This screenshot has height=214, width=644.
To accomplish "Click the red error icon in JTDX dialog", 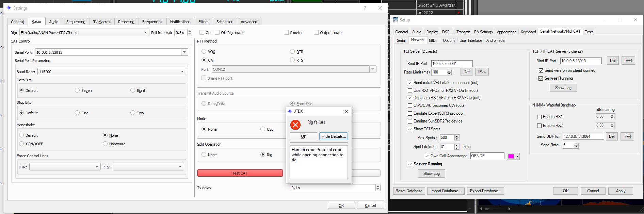I will click(295, 125).
